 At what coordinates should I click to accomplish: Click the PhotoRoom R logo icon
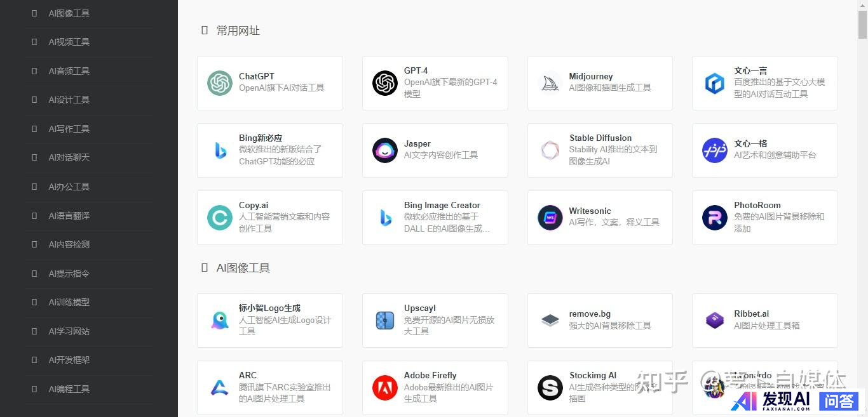tap(715, 218)
